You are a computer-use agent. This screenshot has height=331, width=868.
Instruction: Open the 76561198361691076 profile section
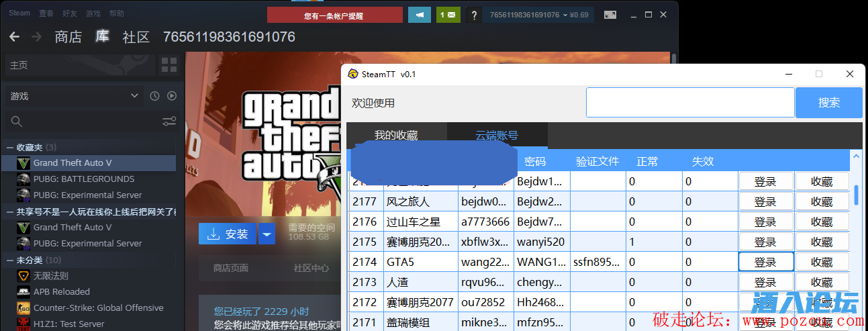(229, 37)
